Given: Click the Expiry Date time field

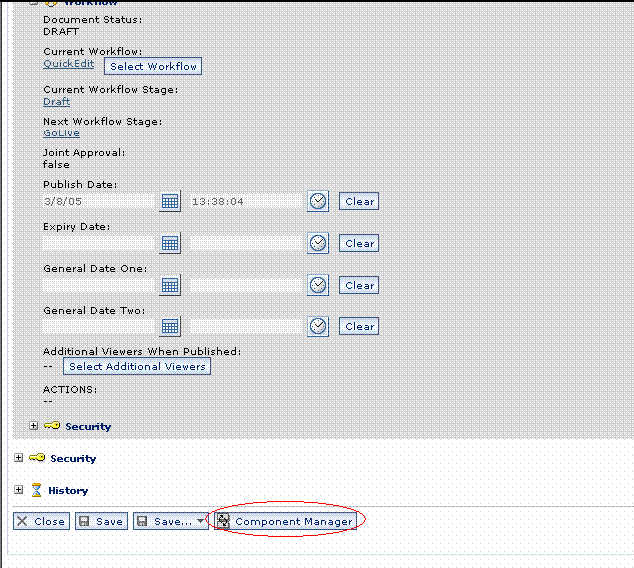Looking at the screenshot, I should point(248,243).
